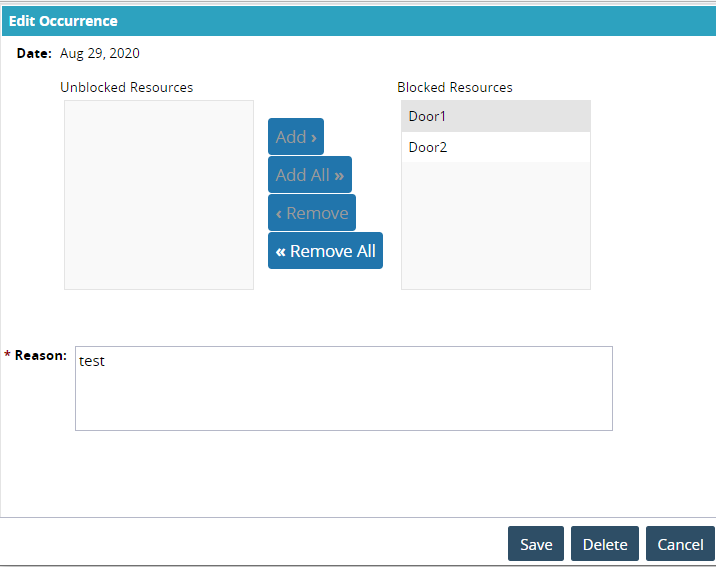
Task: Click the Remove button
Action: coord(311,213)
